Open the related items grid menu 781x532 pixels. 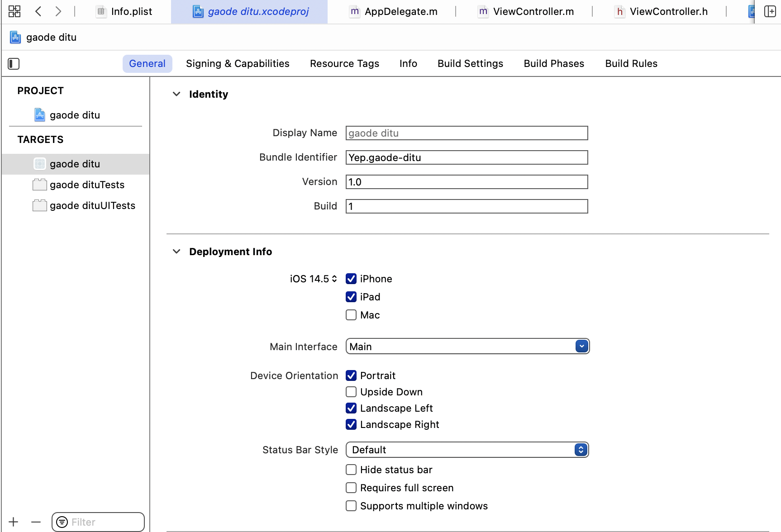(14, 11)
